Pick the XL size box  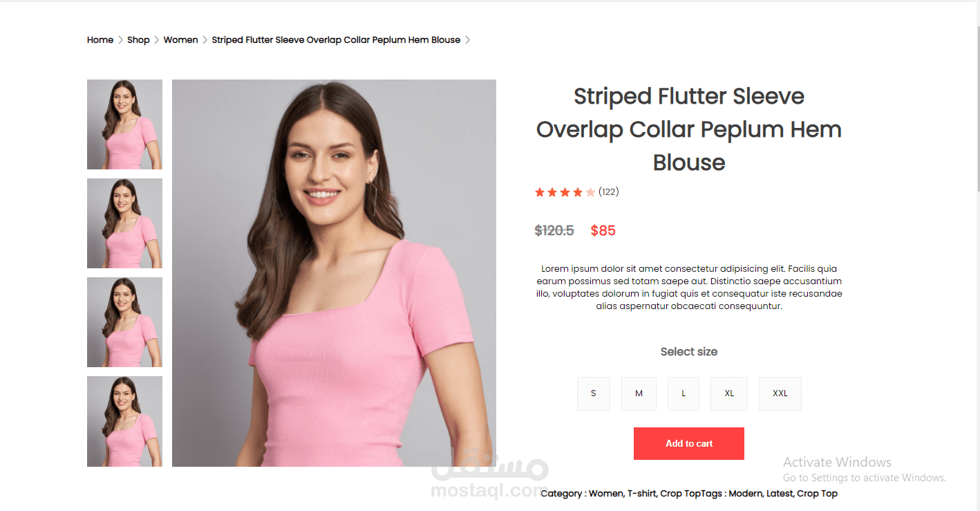click(x=729, y=393)
